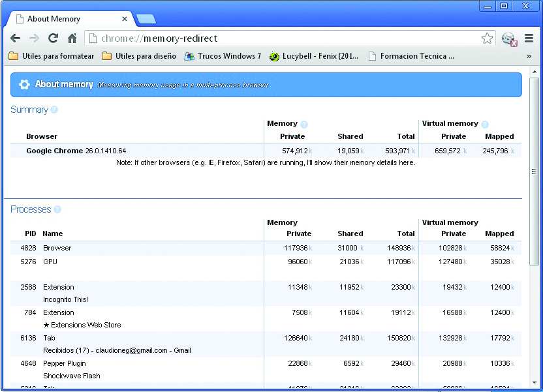Click the Extensions Web Store entry
543x392 pixels.
[82, 325]
